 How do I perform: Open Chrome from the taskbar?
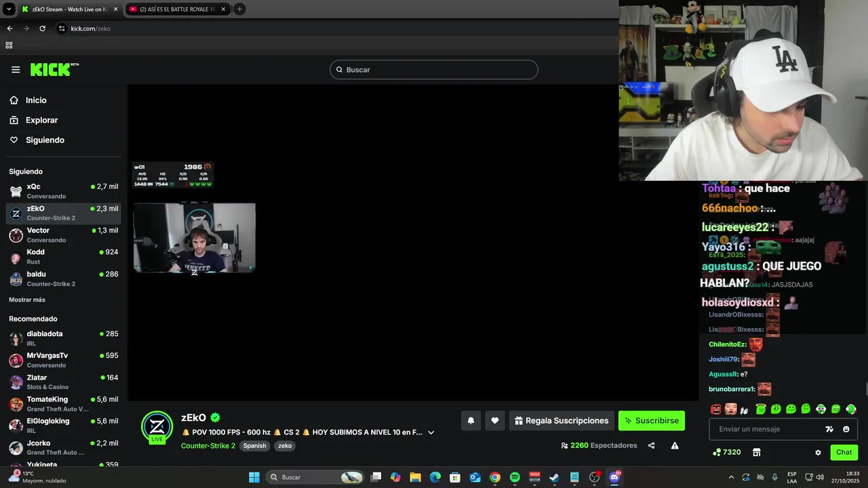495,477
